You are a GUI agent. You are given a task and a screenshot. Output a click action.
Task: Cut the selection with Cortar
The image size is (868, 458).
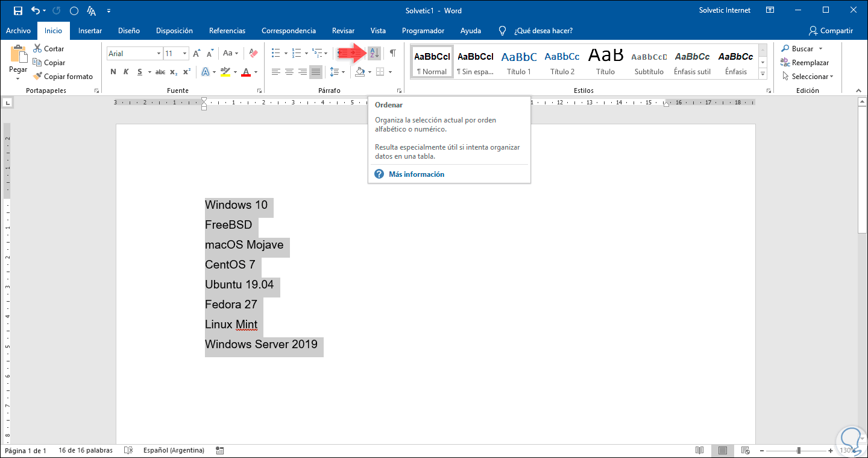[x=48, y=49]
